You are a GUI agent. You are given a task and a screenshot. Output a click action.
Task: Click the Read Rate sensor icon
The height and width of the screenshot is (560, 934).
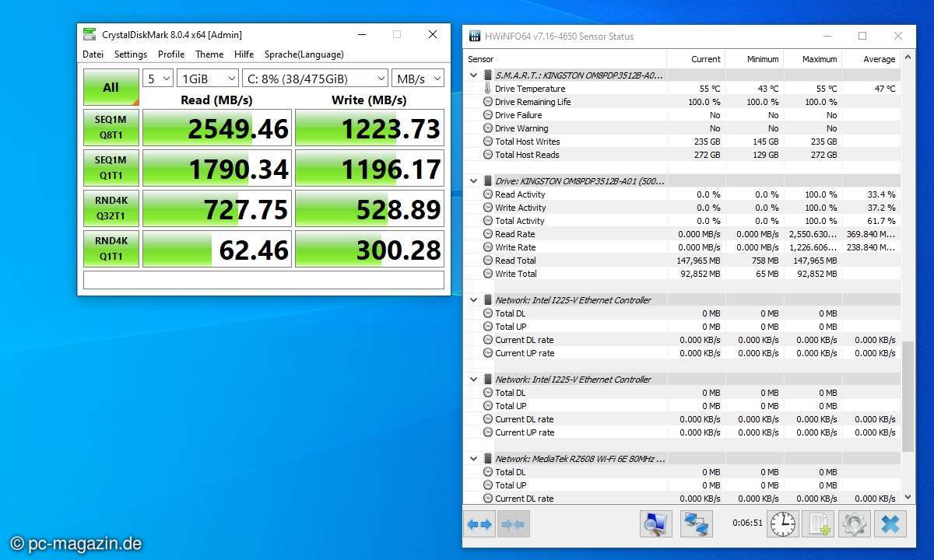coord(488,234)
